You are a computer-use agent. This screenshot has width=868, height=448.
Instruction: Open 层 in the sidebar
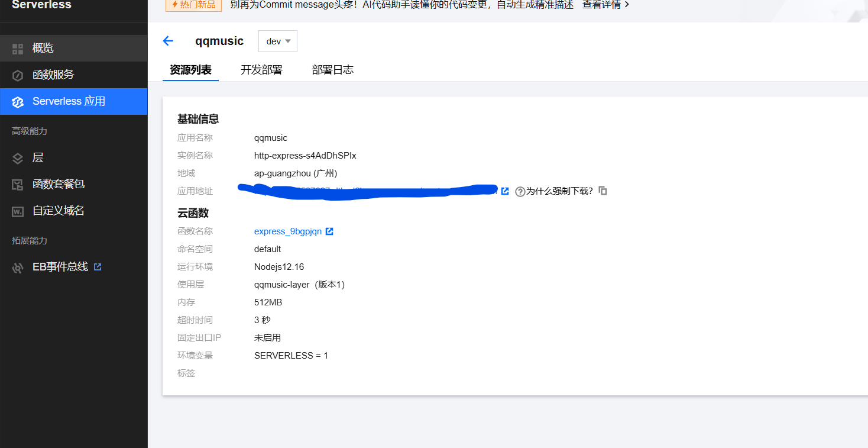pos(73,158)
